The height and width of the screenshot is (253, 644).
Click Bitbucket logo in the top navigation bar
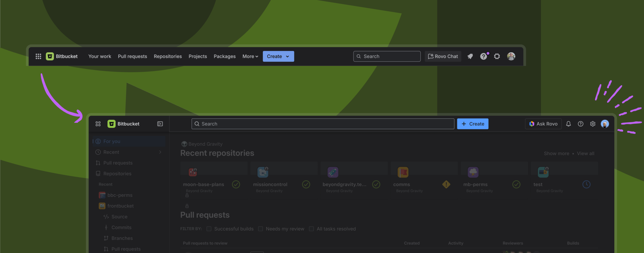click(62, 56)
